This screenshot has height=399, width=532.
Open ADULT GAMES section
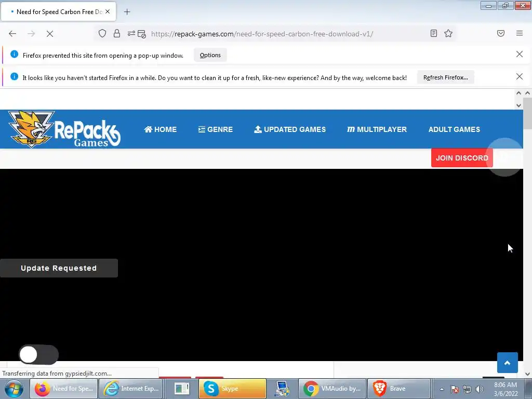[x=454, y=129]
